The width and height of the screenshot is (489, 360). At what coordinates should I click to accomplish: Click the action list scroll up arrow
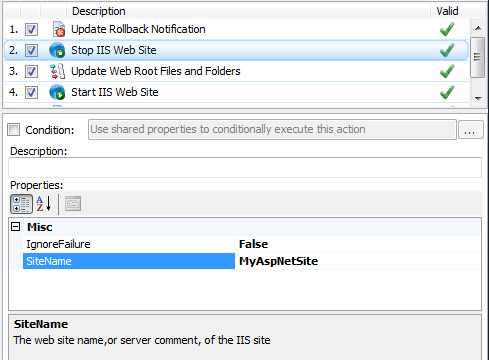pos(478,28)
